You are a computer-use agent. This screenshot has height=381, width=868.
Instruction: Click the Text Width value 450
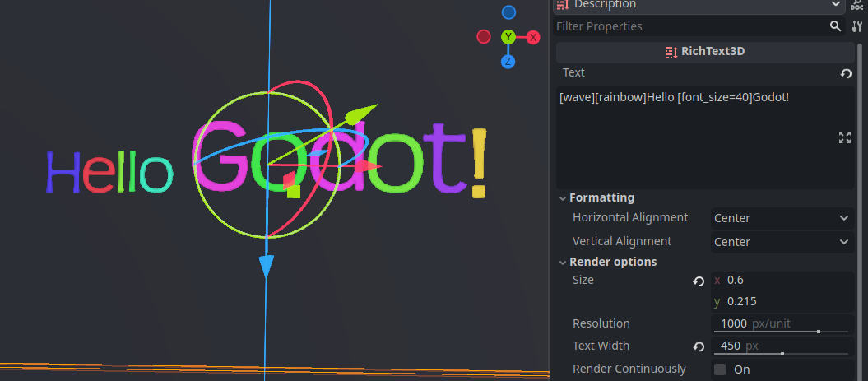coord(730,346)
